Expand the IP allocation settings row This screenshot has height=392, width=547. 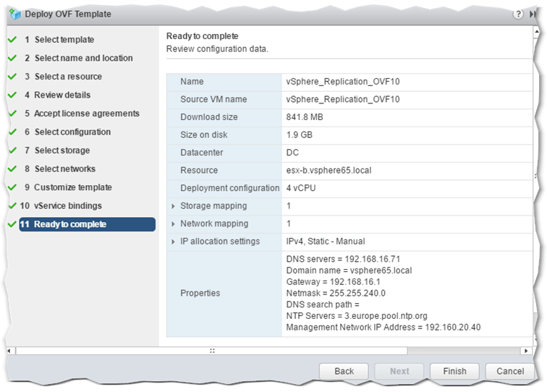(x=173, y=242)
